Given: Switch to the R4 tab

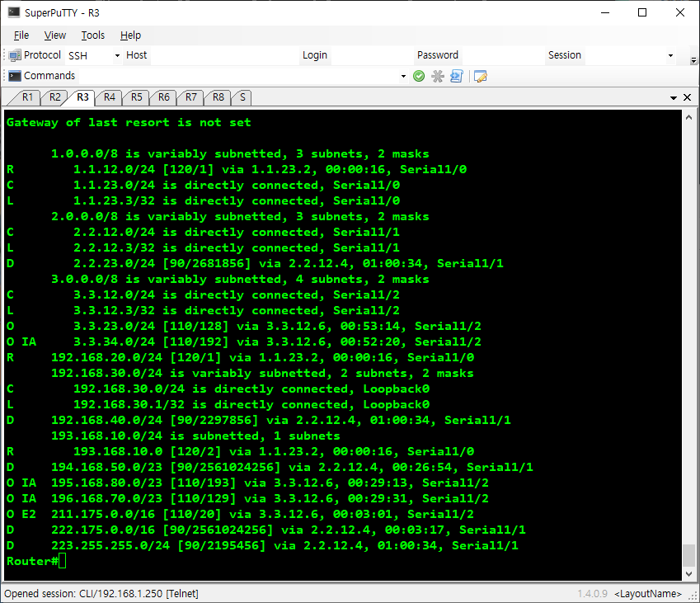Looking at the screenshot, I should (x=109, y=97).
